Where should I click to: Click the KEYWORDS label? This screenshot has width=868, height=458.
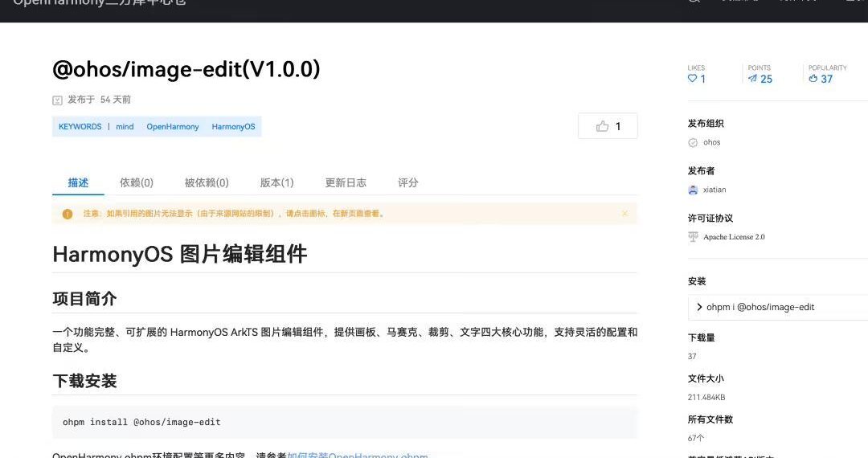pyautogui.click(x=80, y=127)
